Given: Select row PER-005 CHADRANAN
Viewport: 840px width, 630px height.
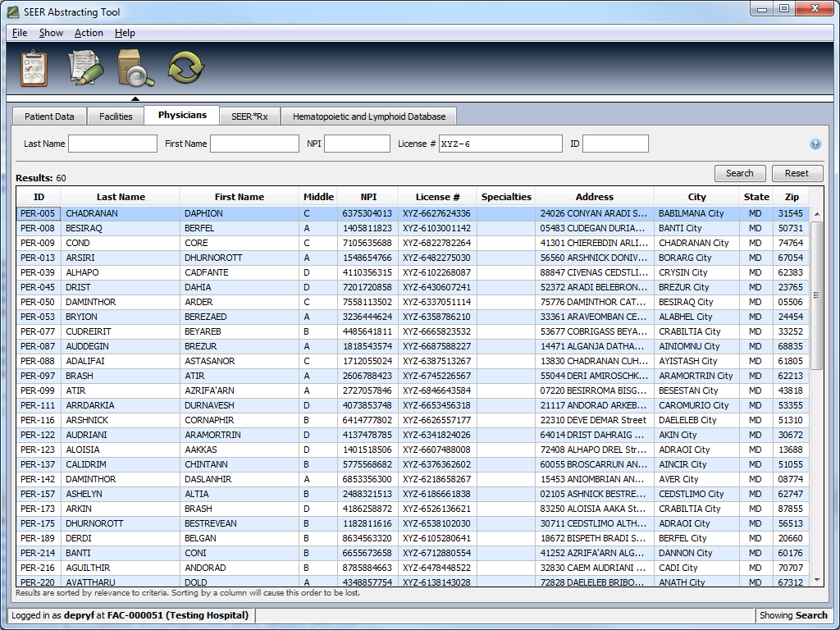Looking at the screenshot, I should tap(413, 213).
